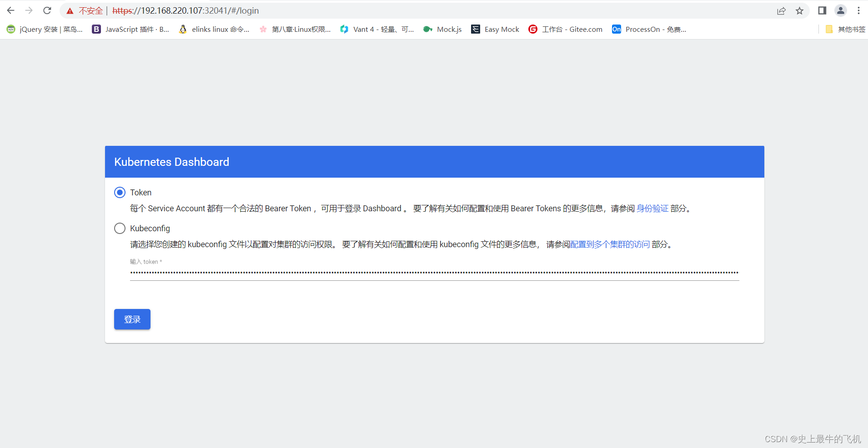Image resolution: width=868 pixels, height=448 pixels.
Task: Click the 不安全 security warning icon
Action: [x=71, y=10]
